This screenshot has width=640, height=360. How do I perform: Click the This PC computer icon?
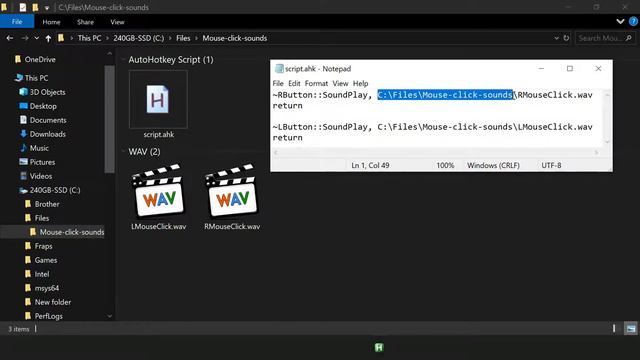click(x=18, y=78)
